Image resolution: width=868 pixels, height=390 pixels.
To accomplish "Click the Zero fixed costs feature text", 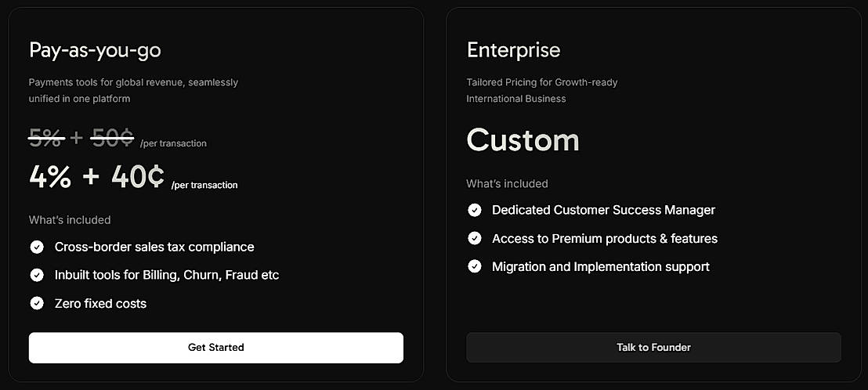I will click(100, 304).
